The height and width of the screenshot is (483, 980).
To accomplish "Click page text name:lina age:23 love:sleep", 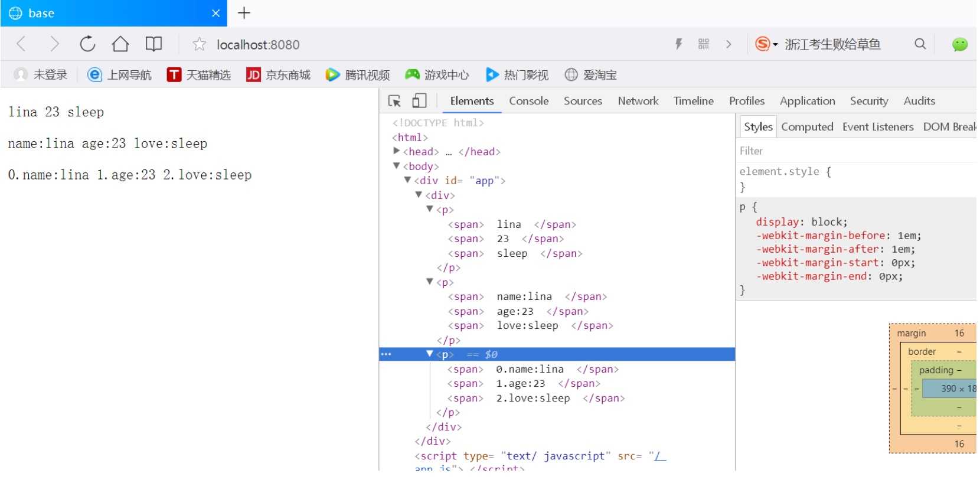I will [x=107, y=143].
